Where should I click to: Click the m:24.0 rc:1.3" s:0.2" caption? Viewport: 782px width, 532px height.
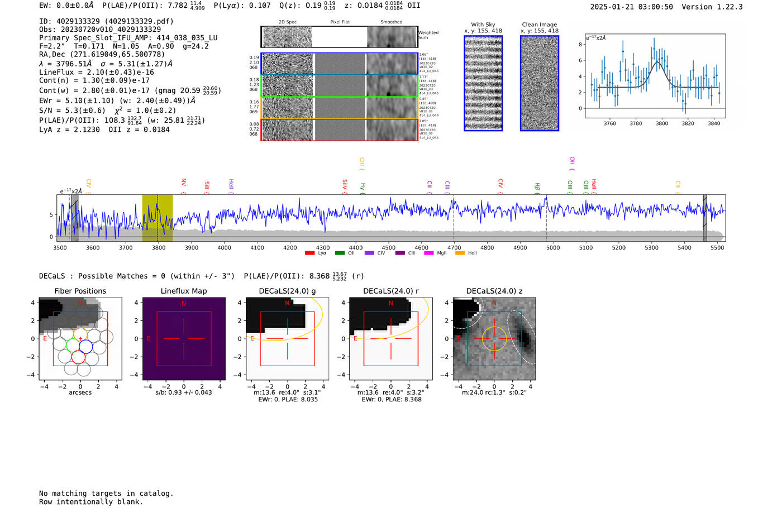pos(494,392)
